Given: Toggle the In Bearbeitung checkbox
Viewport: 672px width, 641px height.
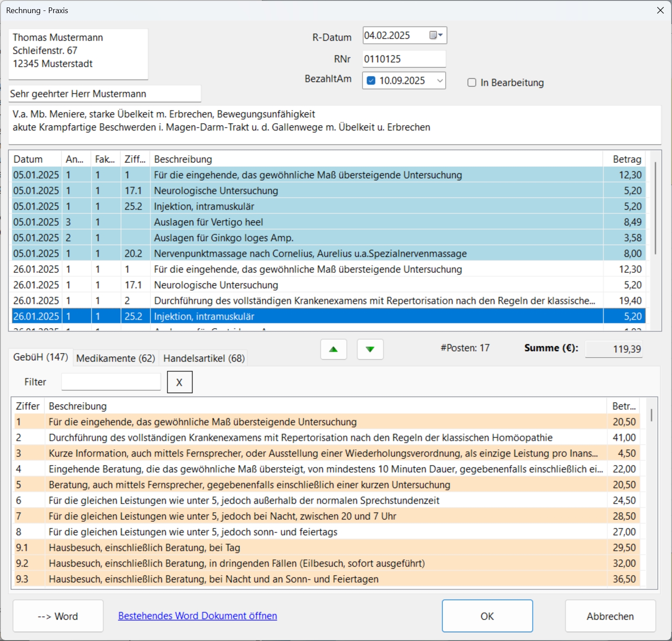Looking at the screenshot, I should pos(472,83).
